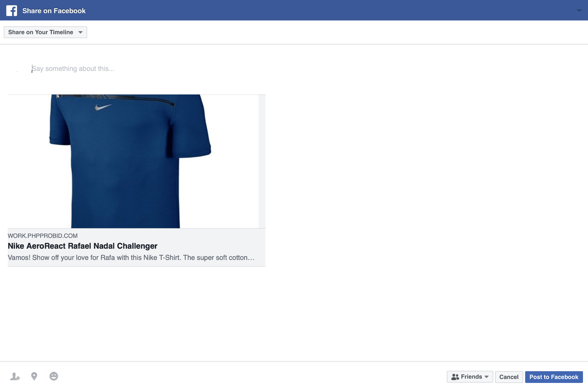Click the 'Share on Facebook' header title
Screen dimensions: 588x392
pyautogui.click(x=54, y=11)
